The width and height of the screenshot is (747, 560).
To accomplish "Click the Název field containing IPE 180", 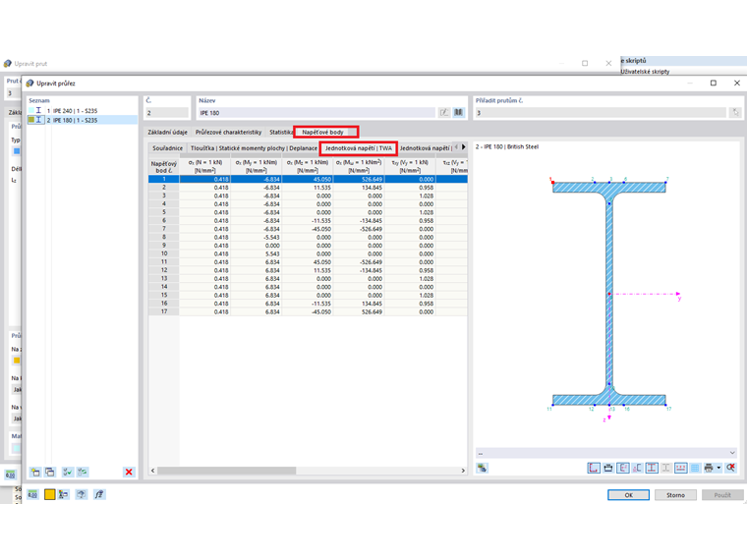I will [x=316, y=113].
